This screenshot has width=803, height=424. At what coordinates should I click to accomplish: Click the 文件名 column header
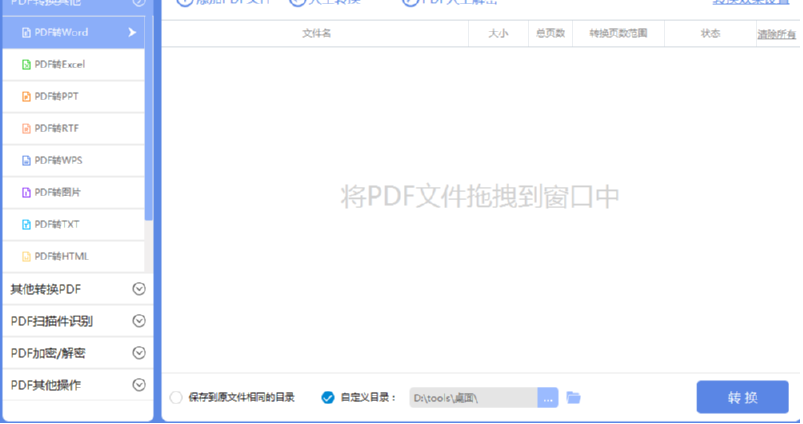[316, 33]
